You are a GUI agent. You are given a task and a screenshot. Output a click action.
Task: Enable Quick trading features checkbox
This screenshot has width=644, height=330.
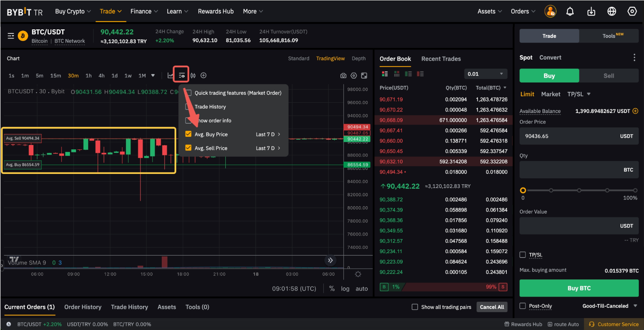click(189, 93)
